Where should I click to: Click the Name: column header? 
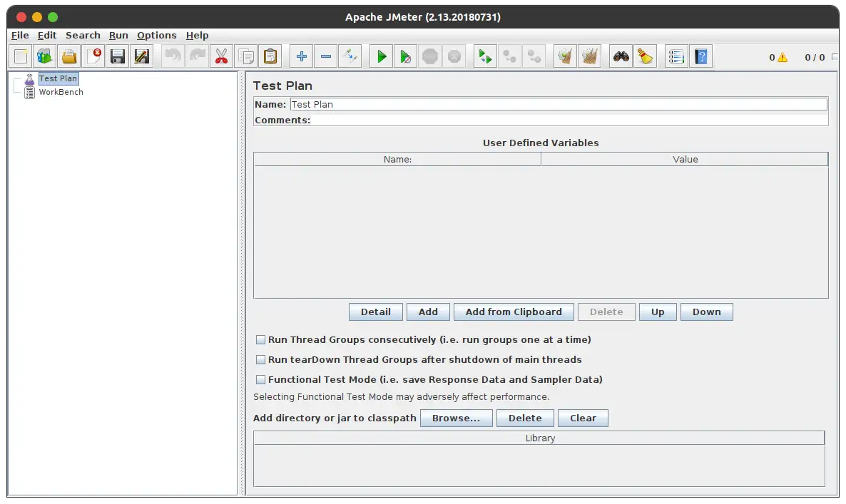coord(397,160)
